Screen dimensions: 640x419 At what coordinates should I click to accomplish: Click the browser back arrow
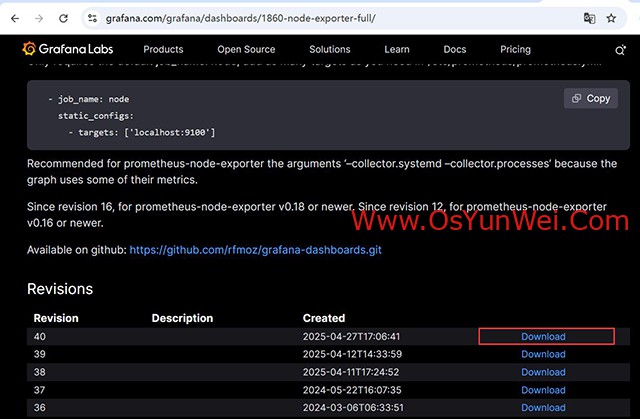coord(15,18)
